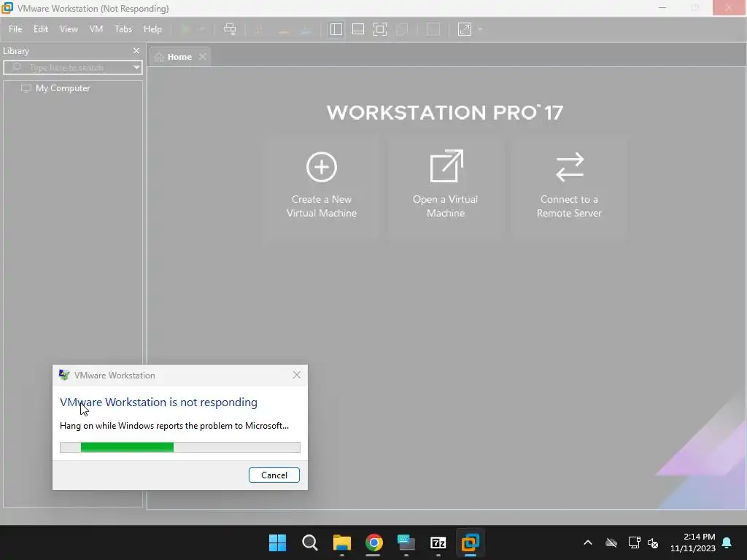Open the notifications bell
747x560 pixels.
pyautogui.click(x=727, y=542)
